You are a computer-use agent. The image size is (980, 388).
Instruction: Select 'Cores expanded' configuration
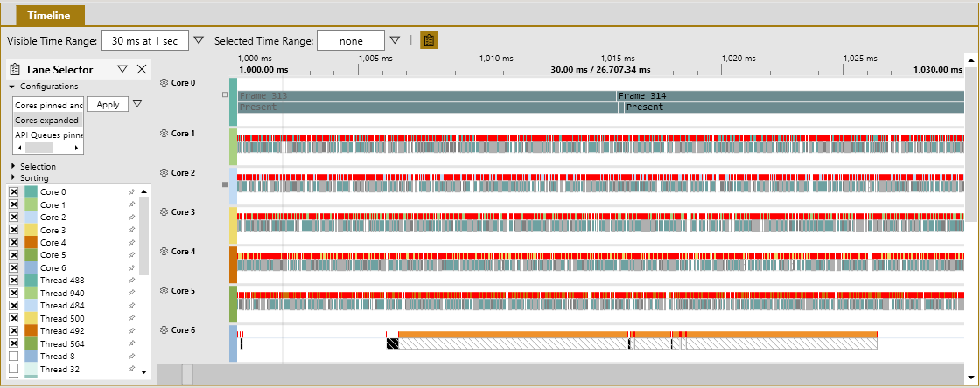(x=48, y=120)
